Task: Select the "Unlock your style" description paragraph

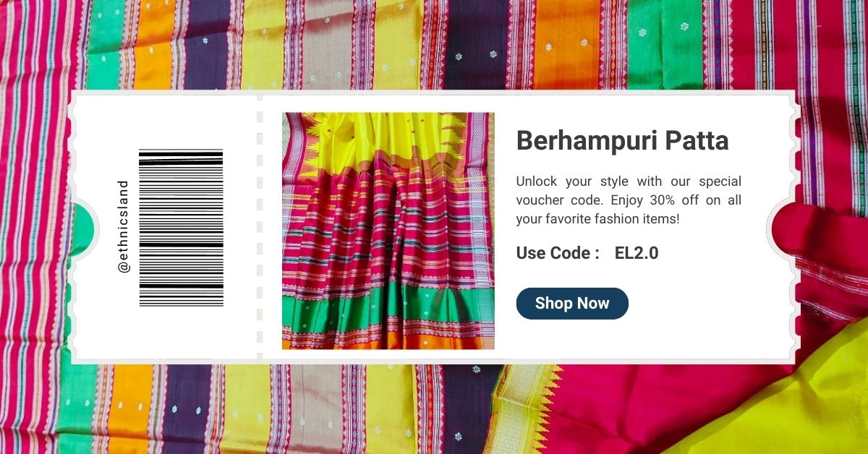Action: [x=629, y=200]
